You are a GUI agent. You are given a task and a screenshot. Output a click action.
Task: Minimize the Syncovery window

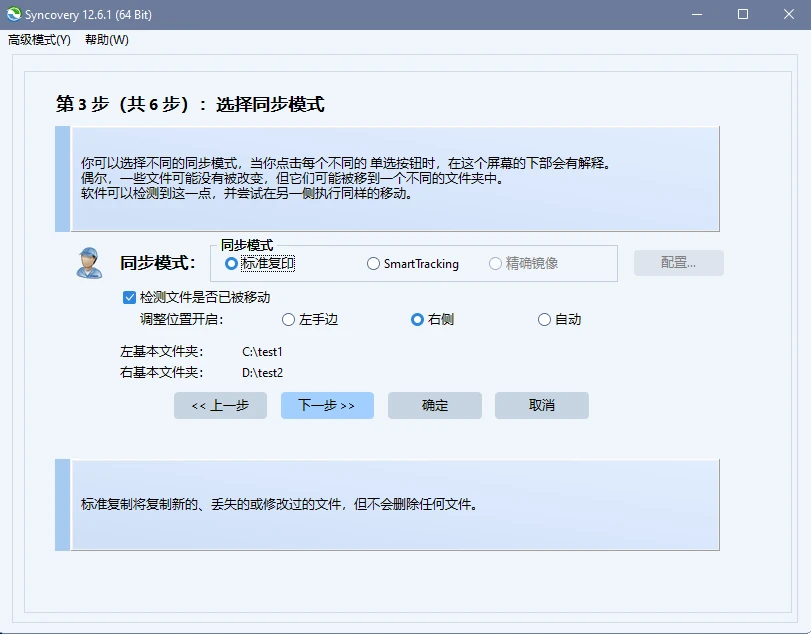pos(697,14)
